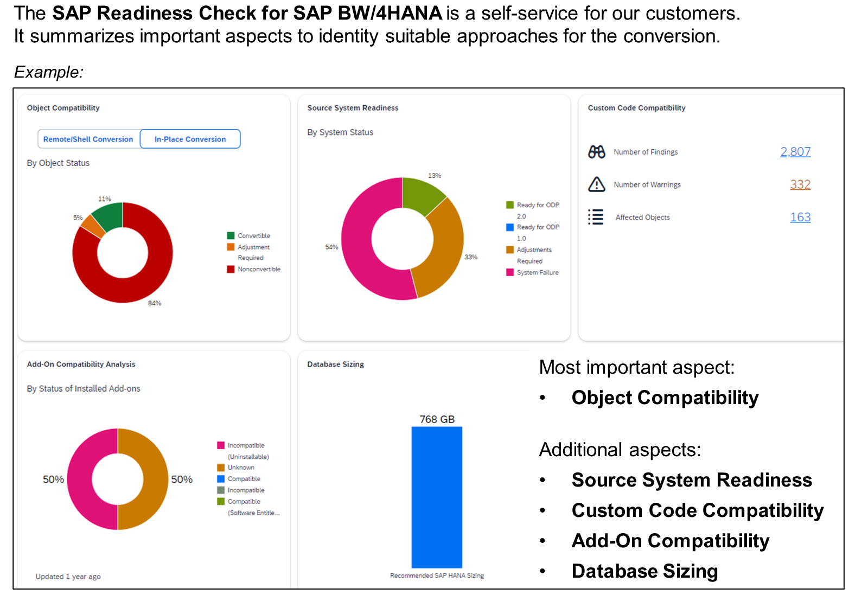Viewport: 868px width, 595px height.
Task: Click the orange Adjustments Required swatch in Source System Readiness
Action: [510, 250]
